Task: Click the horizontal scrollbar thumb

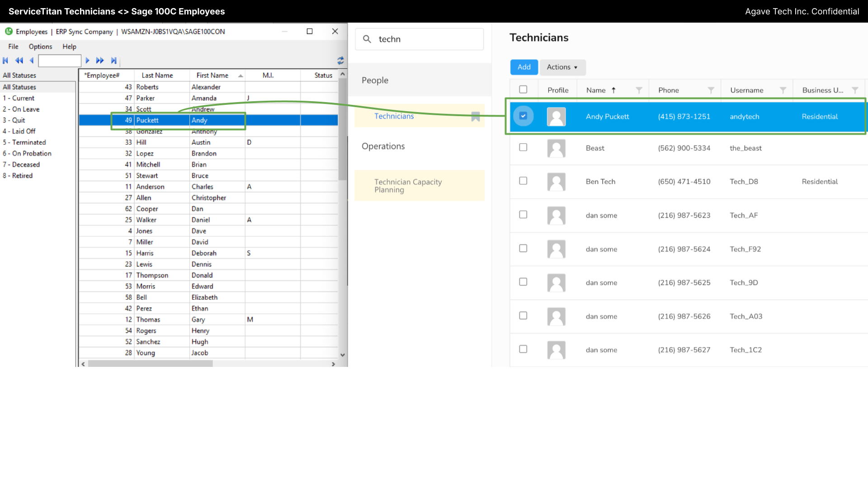Action: pyautogui.click(x=150, y=364)
